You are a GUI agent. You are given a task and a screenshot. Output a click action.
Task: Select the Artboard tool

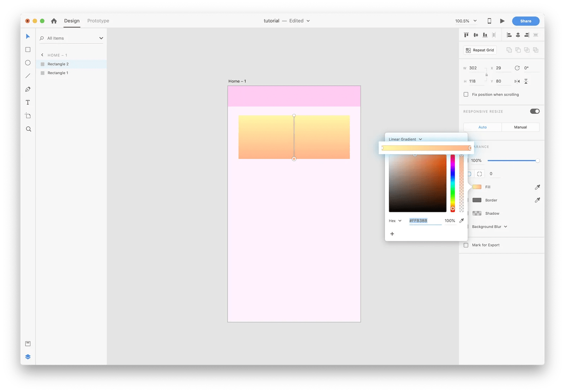pos(28,116)
